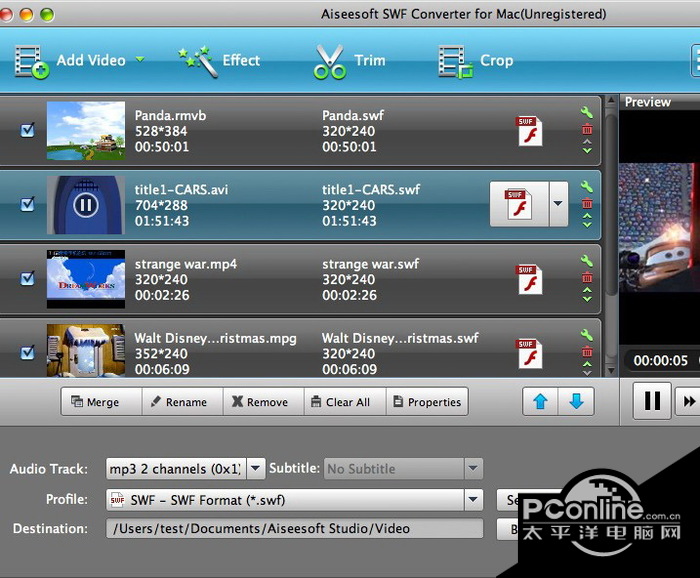Open the Profile format dropdown

click(473, 500)
